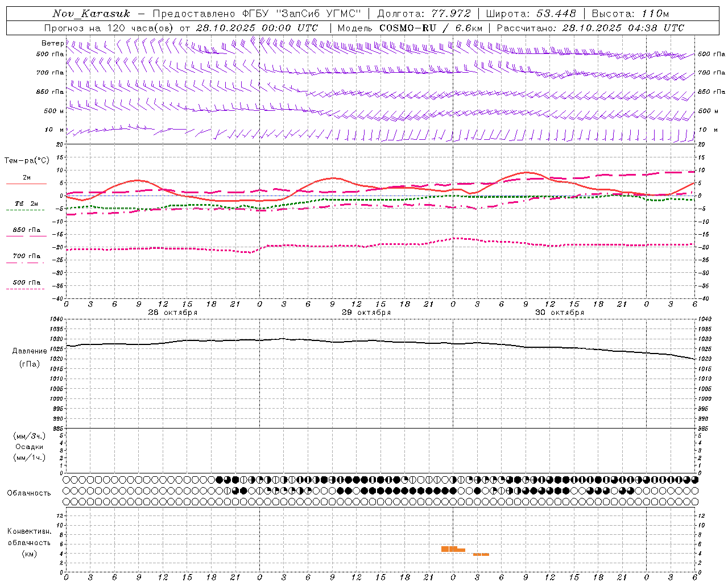The image size is (728, 582).
Task: Select the (мм/1ч.) precipitation unit label
Action: coord(30,458)
